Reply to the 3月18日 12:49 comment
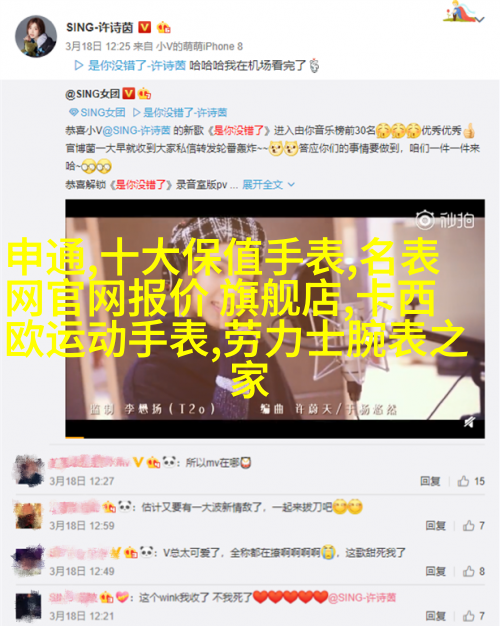 pos(435,571)
